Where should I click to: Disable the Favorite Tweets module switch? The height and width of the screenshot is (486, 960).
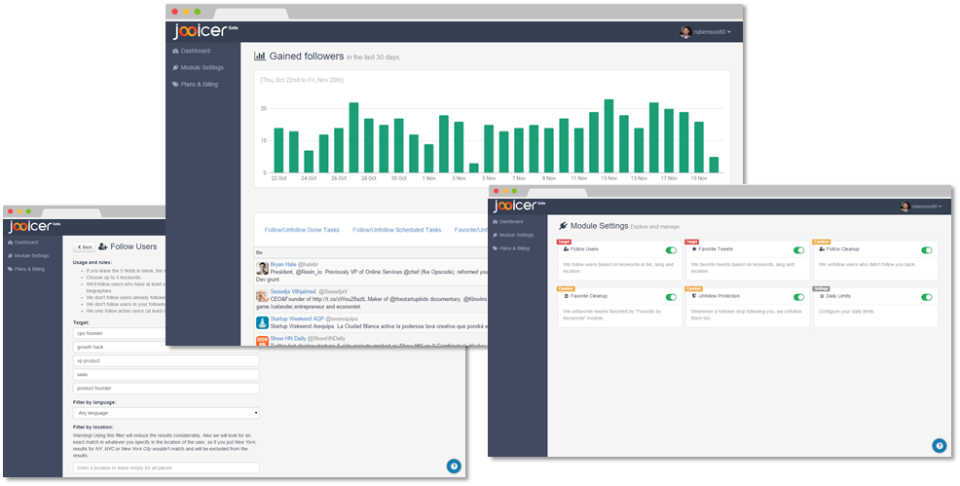(x=799, y=250)
